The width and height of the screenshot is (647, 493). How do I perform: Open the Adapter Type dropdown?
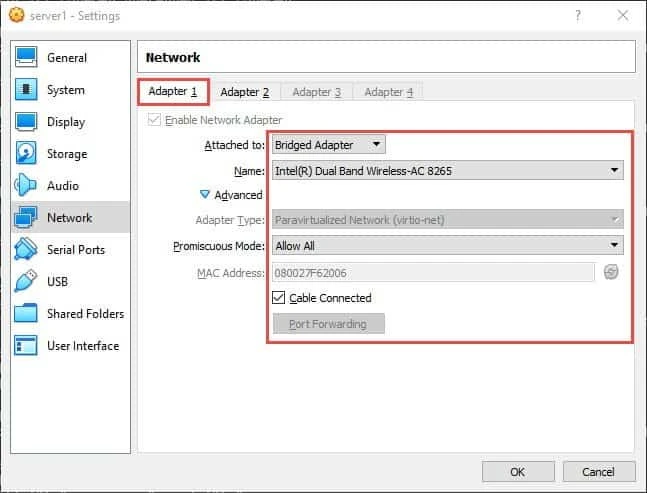[x=448, y=219]
